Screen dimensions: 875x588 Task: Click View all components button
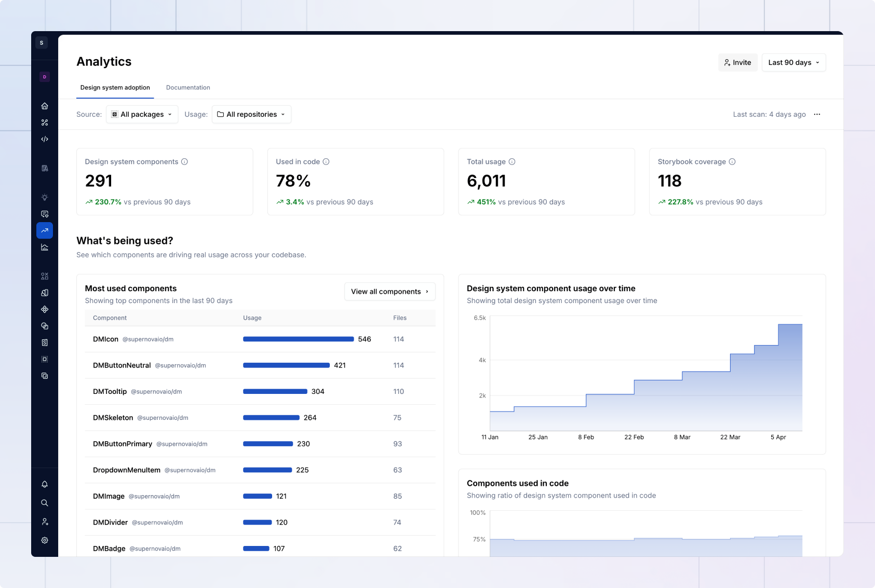(389, 292)
